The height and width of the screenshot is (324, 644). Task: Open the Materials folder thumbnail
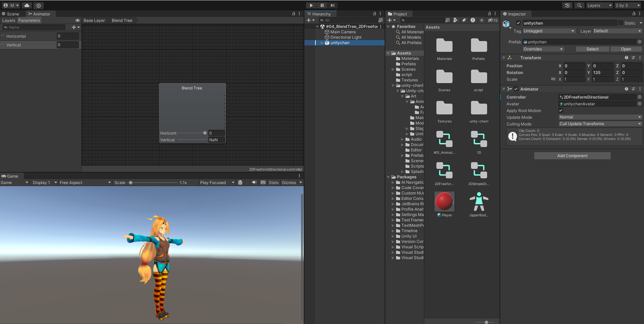[x=444, y=46]
